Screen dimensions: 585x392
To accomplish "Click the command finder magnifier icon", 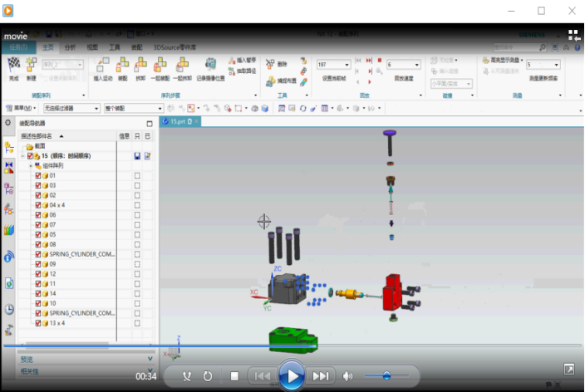I will pyautogui.click(x=543, y=47).
